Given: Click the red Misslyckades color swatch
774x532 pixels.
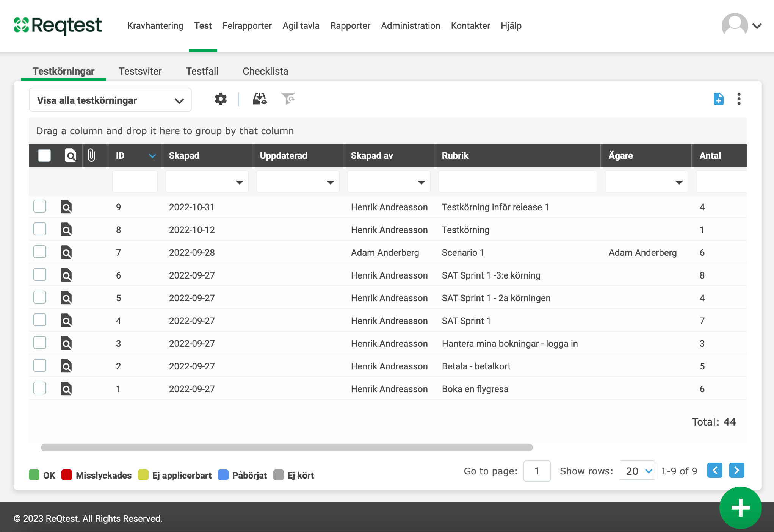Looking at the screenshot, I should (x=67, y=475).
